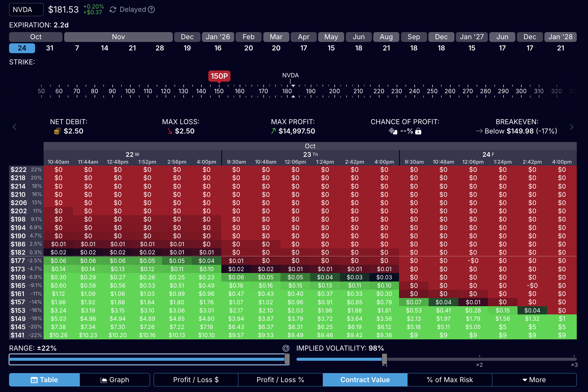Click the breakeven arrow icon
588x392 pixels.
479,131
